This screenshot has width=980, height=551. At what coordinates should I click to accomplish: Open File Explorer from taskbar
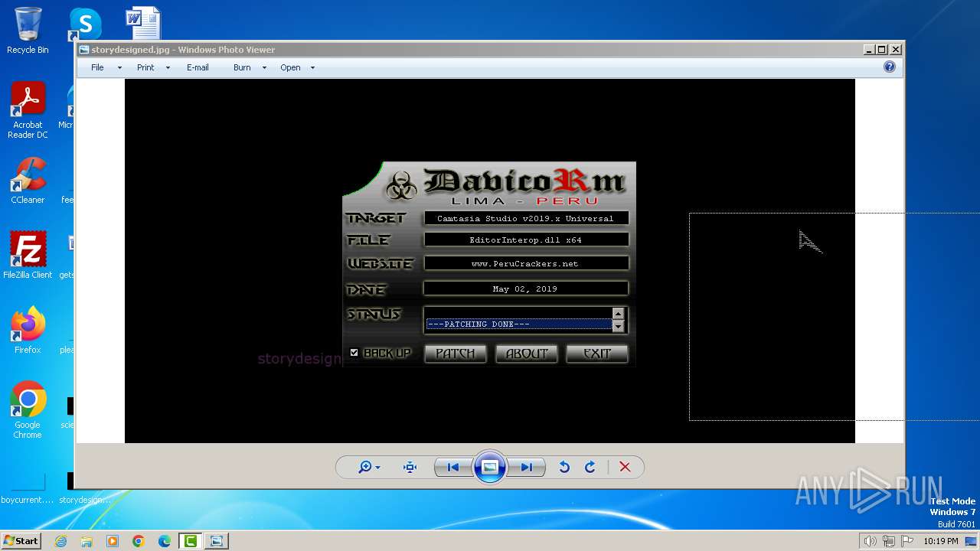tap(87, 541)
